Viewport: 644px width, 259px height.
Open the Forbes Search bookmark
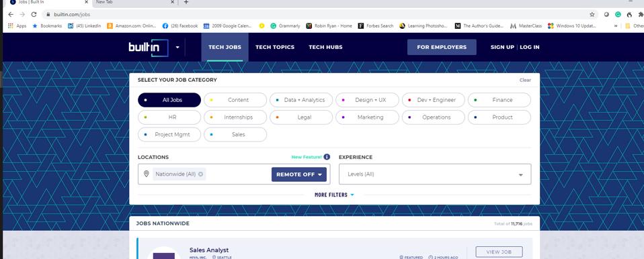click(x=376, y=25)
